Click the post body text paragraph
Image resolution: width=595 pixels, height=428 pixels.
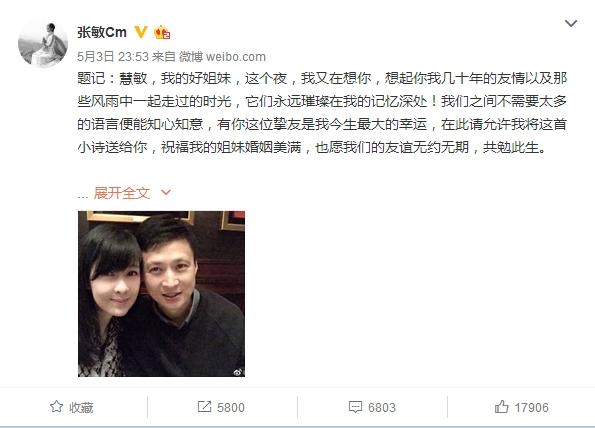322,113
